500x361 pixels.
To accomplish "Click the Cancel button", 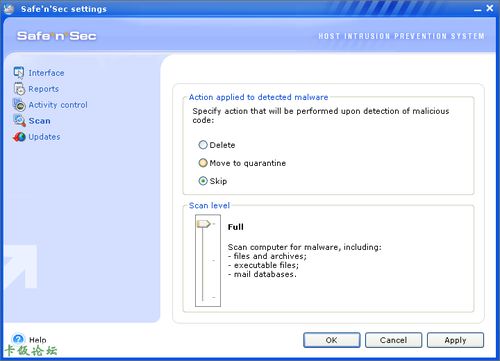I will pos(393,340).
